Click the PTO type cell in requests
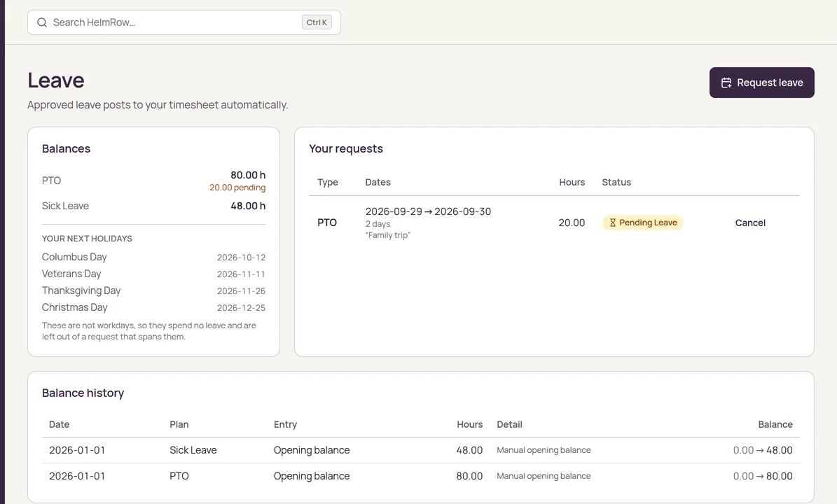This screenshot has width=837, height=504. (327, 223)
